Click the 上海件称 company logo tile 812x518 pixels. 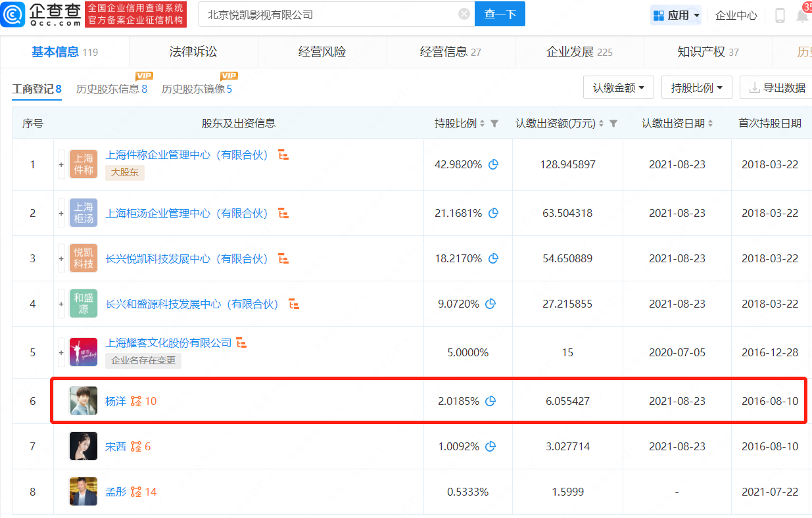click(84, 164)
